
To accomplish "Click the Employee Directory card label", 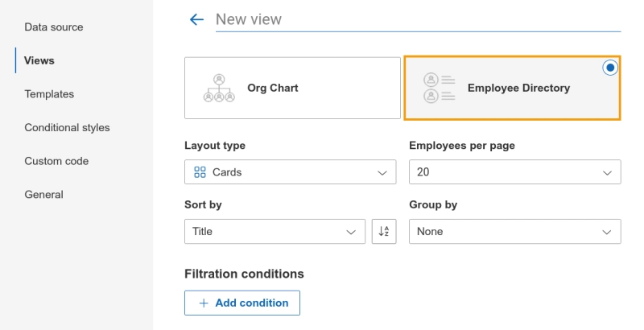I will tap(518, 88).
